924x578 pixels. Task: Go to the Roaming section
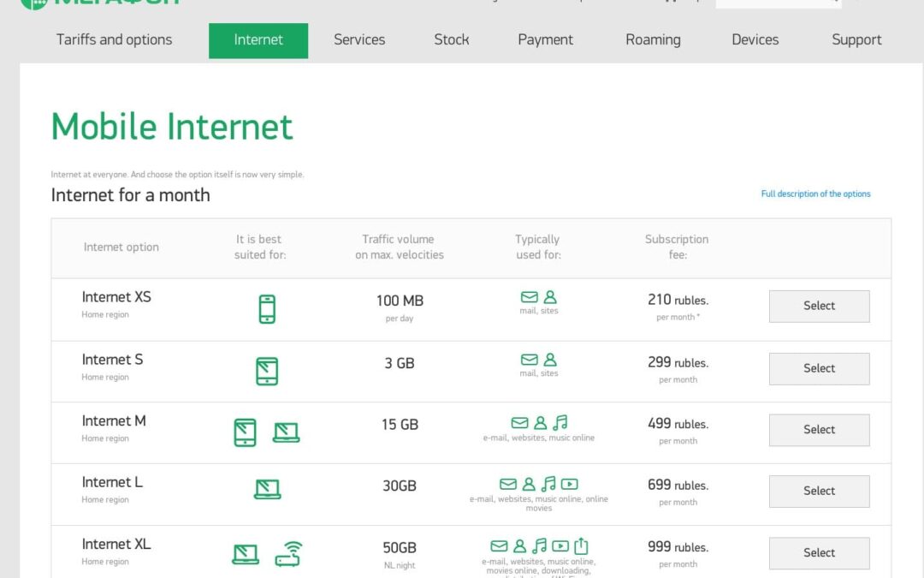click(653, 39)
